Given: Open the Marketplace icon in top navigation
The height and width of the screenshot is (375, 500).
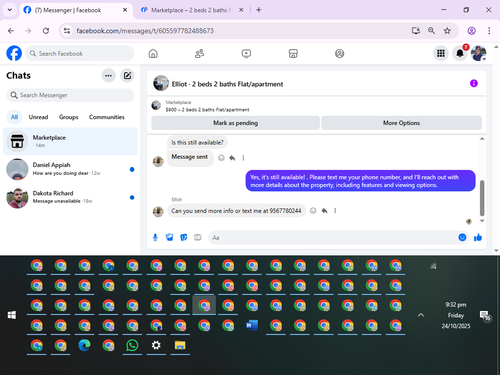Looking at the screenshot, I should 293,53.
